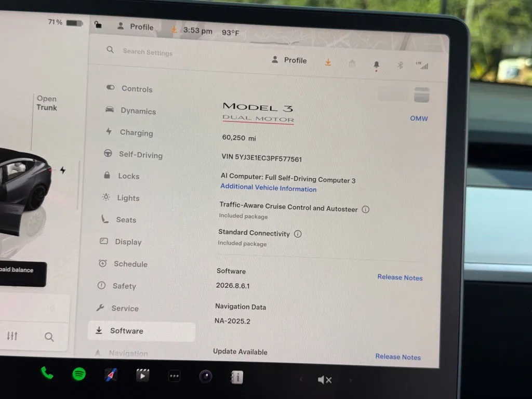Tap the 3:53 pm clock

pyautogui.click(x=198, y=31)
